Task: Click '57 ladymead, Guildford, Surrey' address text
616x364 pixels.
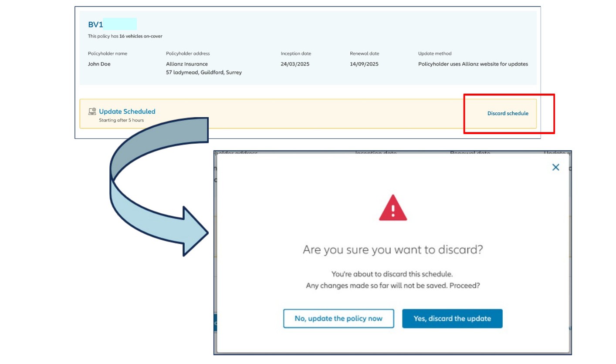Action: (204, 72)
